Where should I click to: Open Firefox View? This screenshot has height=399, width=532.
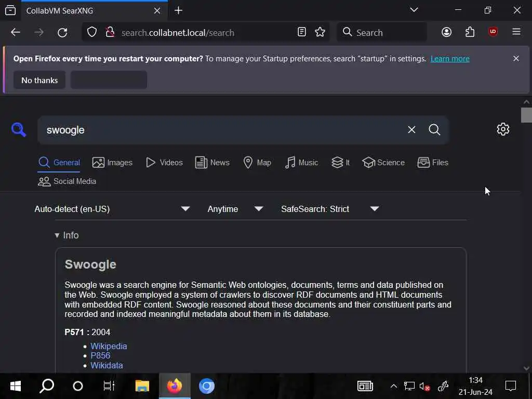click(10, 10)
